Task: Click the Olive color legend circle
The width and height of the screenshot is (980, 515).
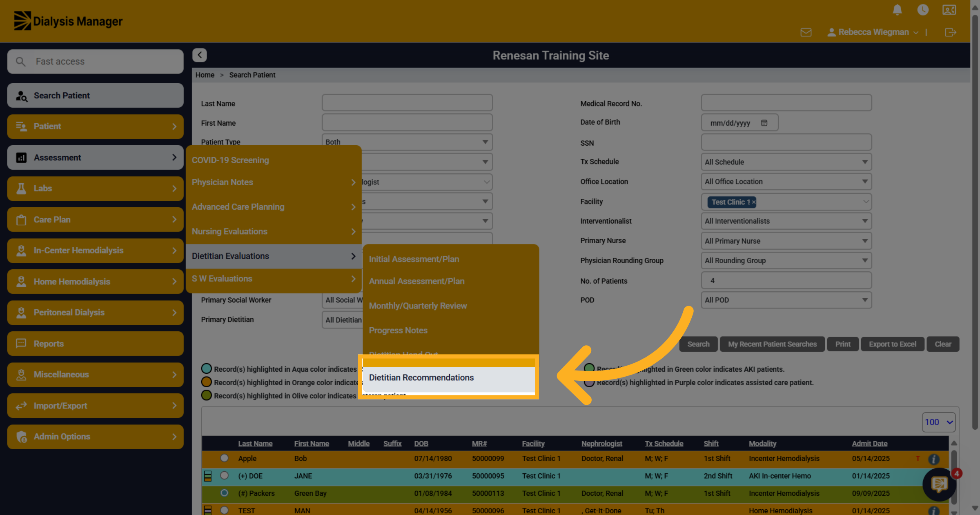Action: tap(207, 395)
